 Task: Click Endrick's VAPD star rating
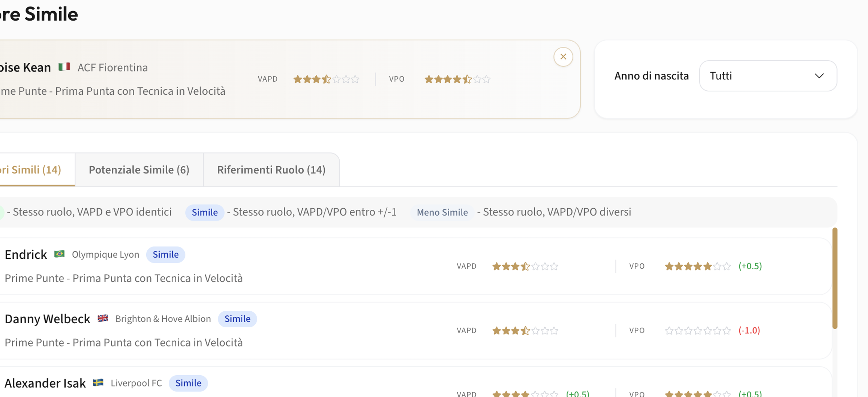(x=525, y=266)
